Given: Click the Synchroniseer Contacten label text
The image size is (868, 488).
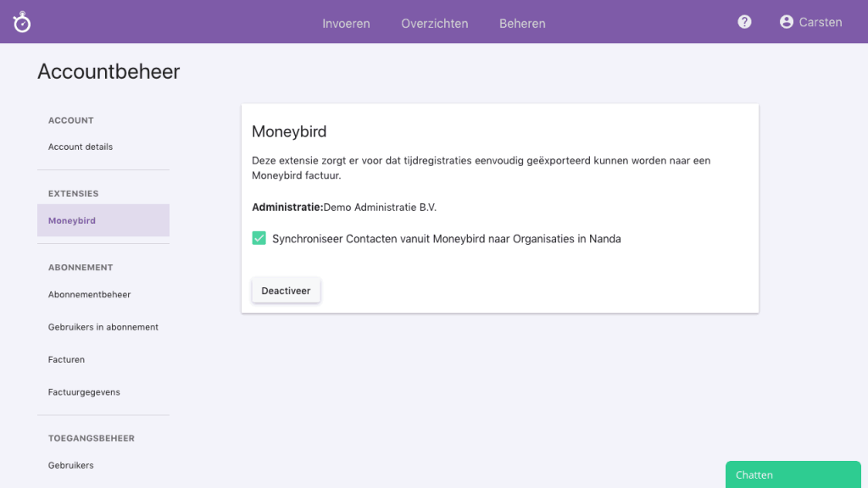Looking at the screenshot, I should (x=446, y=239).
